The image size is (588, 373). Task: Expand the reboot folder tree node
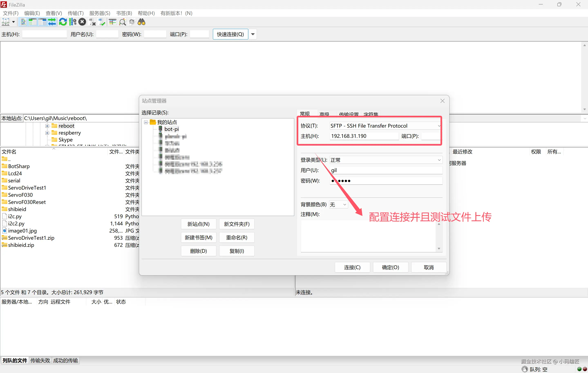coord(47,126)
